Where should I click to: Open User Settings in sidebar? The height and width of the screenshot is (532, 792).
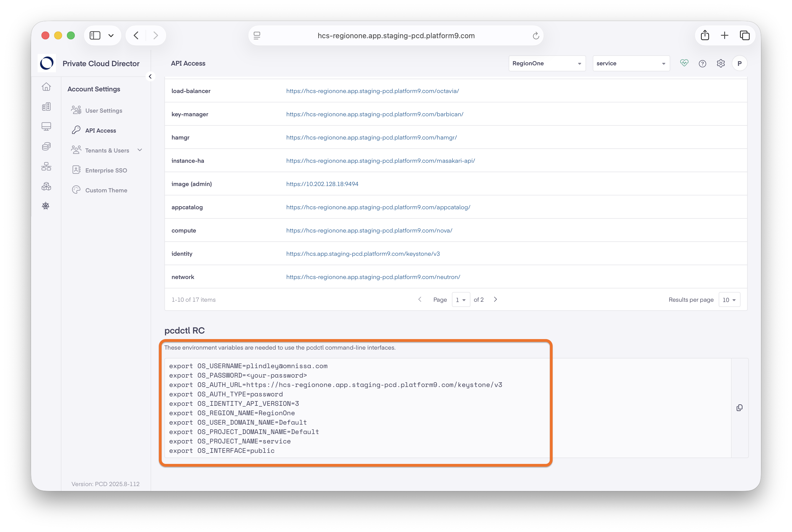tap(103, 111)
